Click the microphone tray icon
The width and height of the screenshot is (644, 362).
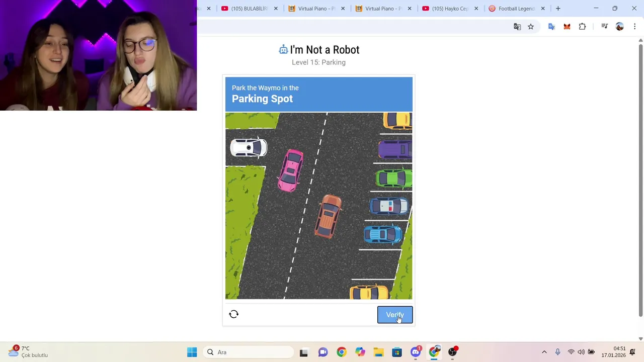click(x=557, y=352)
